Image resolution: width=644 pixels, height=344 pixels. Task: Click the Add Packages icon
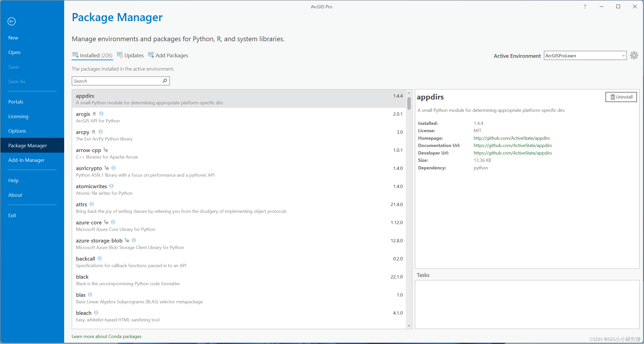pyautogui.click(x=151, y=55)
